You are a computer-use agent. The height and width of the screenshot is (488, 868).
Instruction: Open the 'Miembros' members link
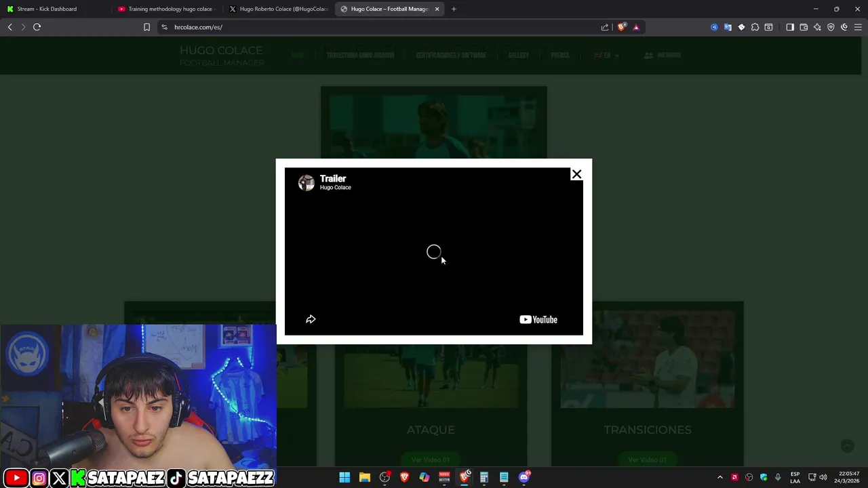click(x=663, y=56)
